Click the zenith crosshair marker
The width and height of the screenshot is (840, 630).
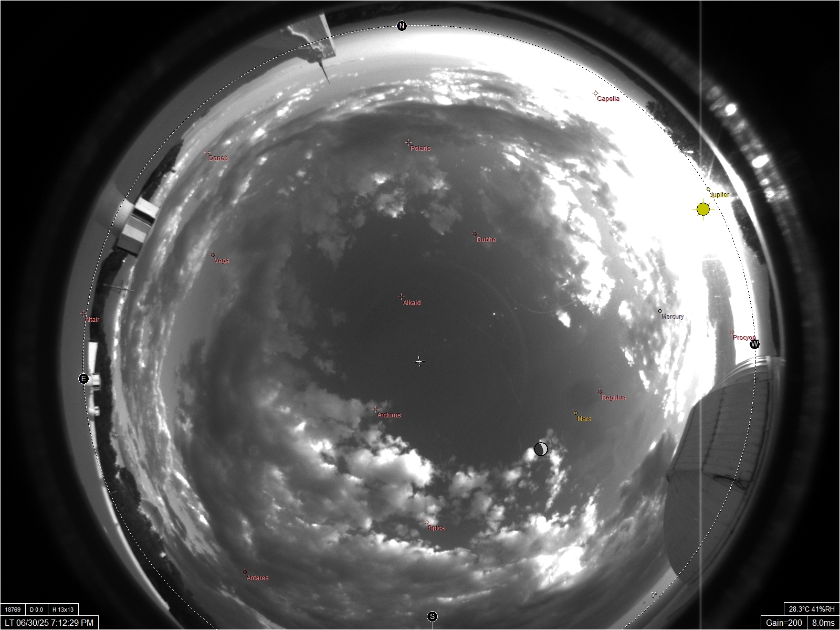pos(419,361)
